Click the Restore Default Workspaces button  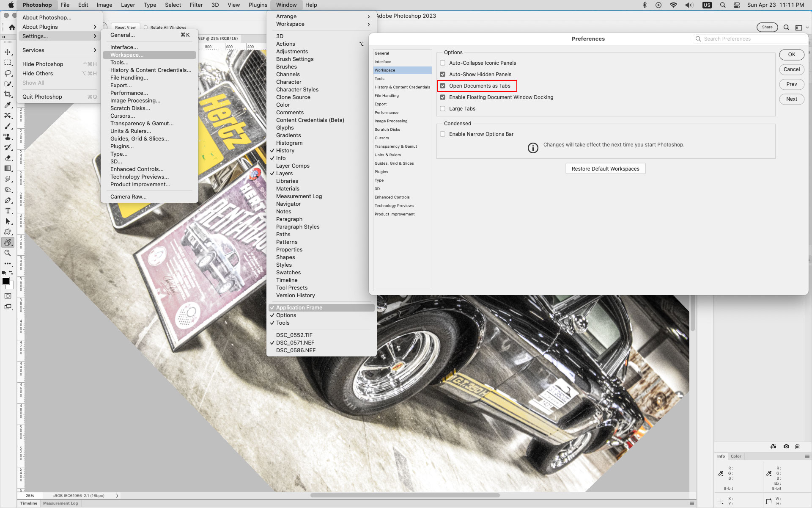pyautogui.click(x=605, y=168)
